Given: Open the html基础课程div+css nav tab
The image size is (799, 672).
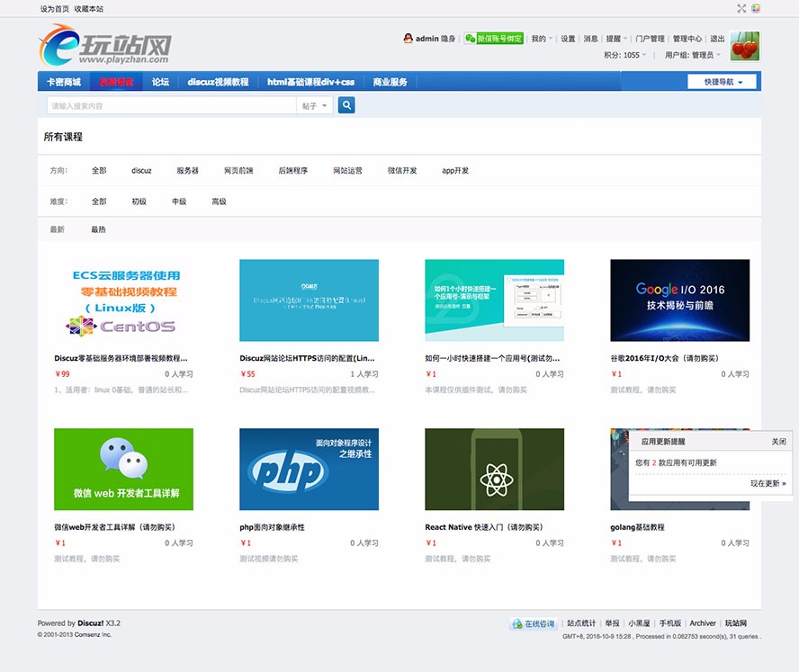Looking at the screenshot, I should 310,82.
